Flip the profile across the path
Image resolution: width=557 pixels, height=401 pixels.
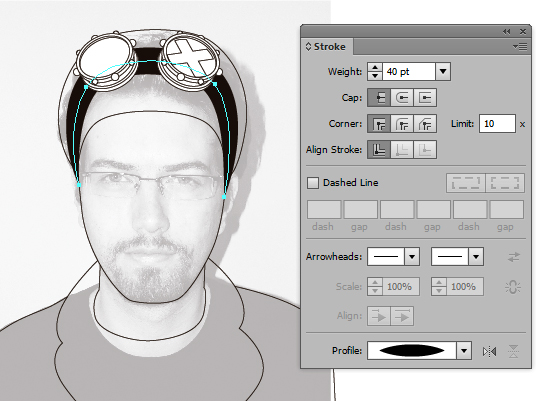513,352
